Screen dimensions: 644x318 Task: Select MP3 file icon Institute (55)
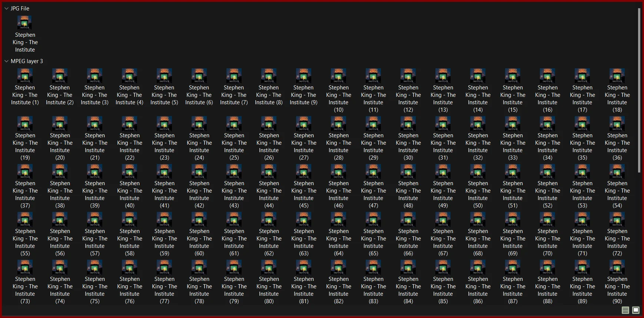click(25, 219)
